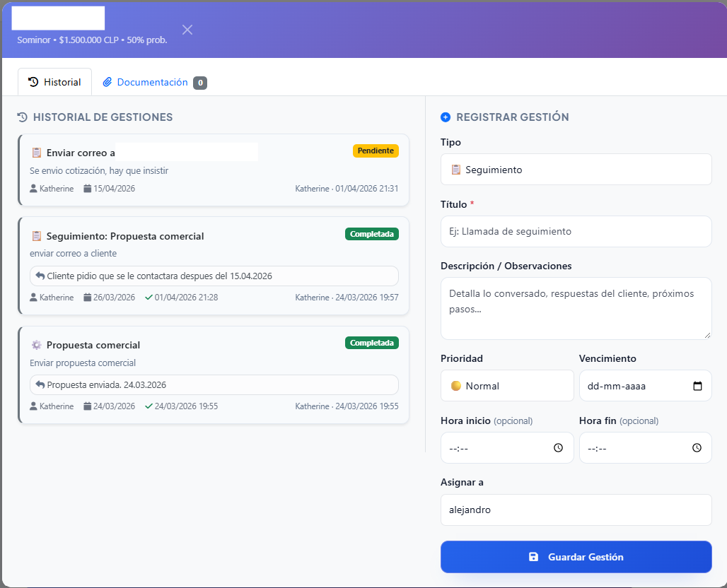Click the Pendiente status badge
This screenshot has width=727, height=588.
pyautogui.click(x=376, y=151)
